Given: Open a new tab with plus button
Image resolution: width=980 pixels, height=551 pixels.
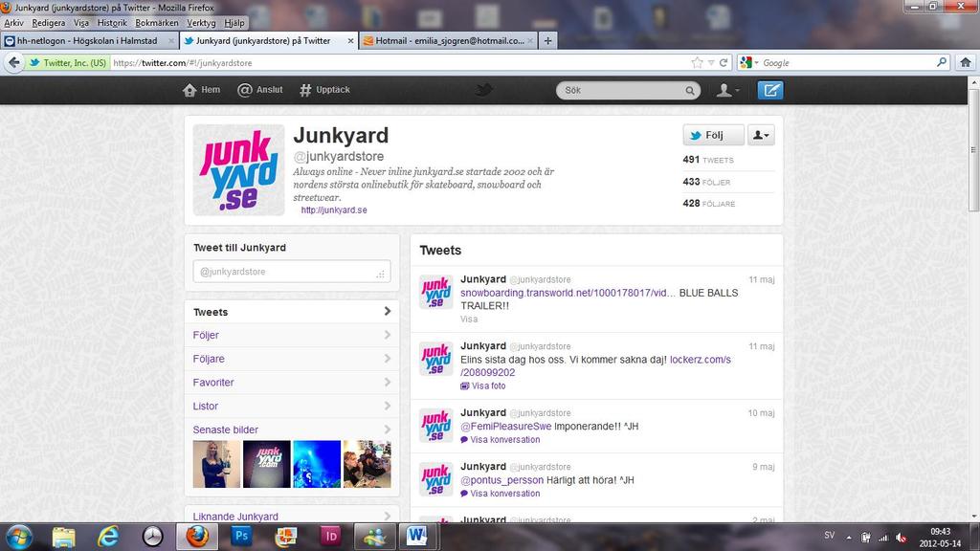Looking at the screenshot, I should [x=547, y=40].
